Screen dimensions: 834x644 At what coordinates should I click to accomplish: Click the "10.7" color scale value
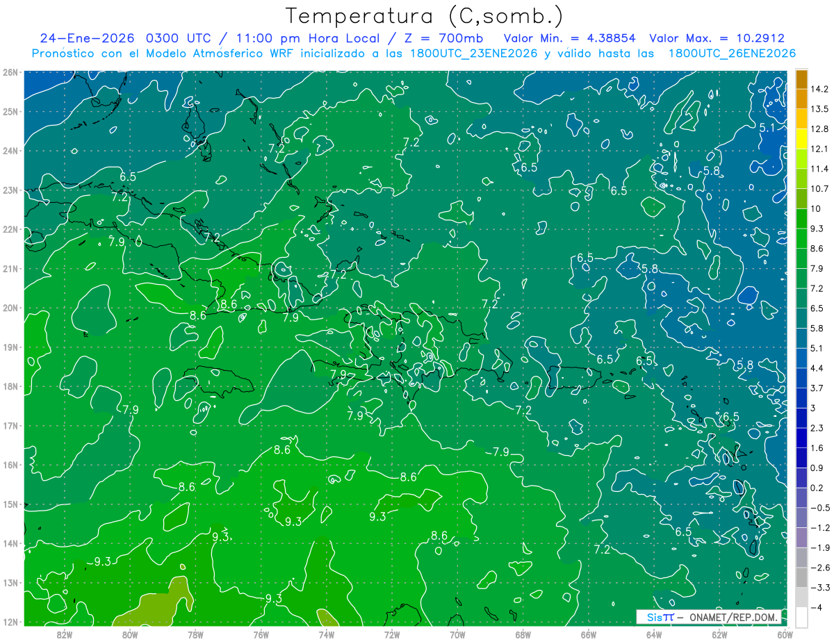click(819, 189)
